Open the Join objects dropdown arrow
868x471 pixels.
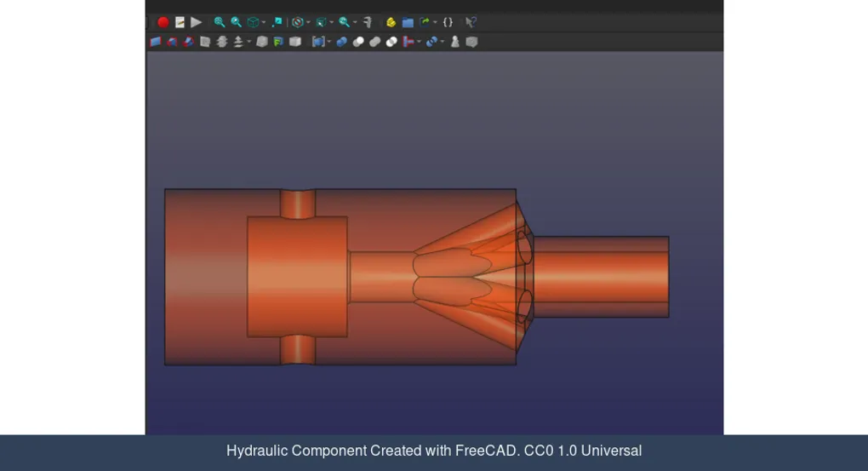[x=419, y=43]
